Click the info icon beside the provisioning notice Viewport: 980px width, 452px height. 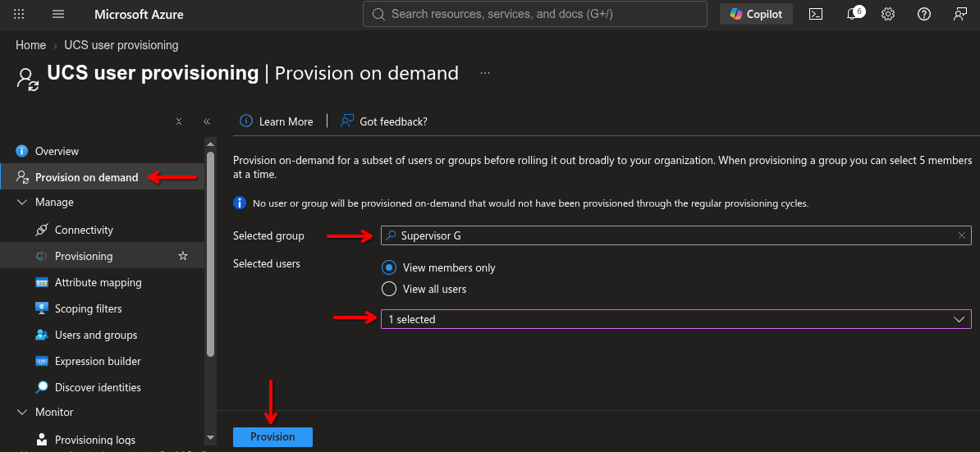point(240,203)
